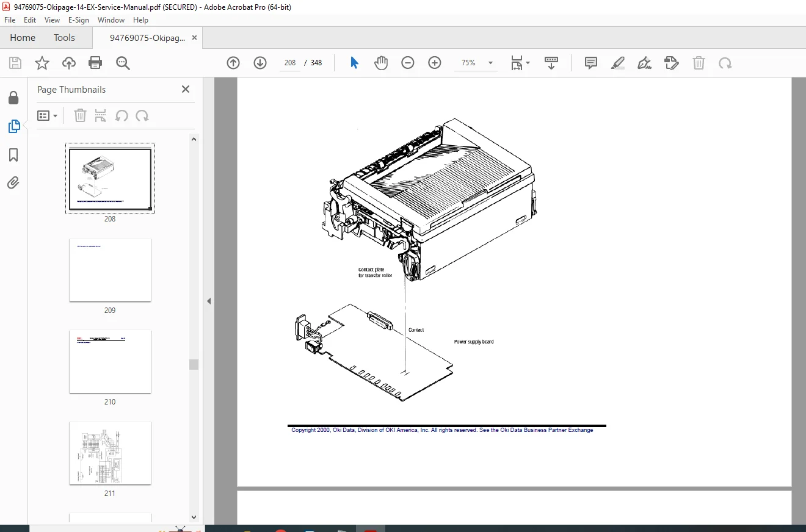The height and width of the screenshot is (532, 806).
Task: Add a comment with the speech bubble
Action: pos(591,63)
